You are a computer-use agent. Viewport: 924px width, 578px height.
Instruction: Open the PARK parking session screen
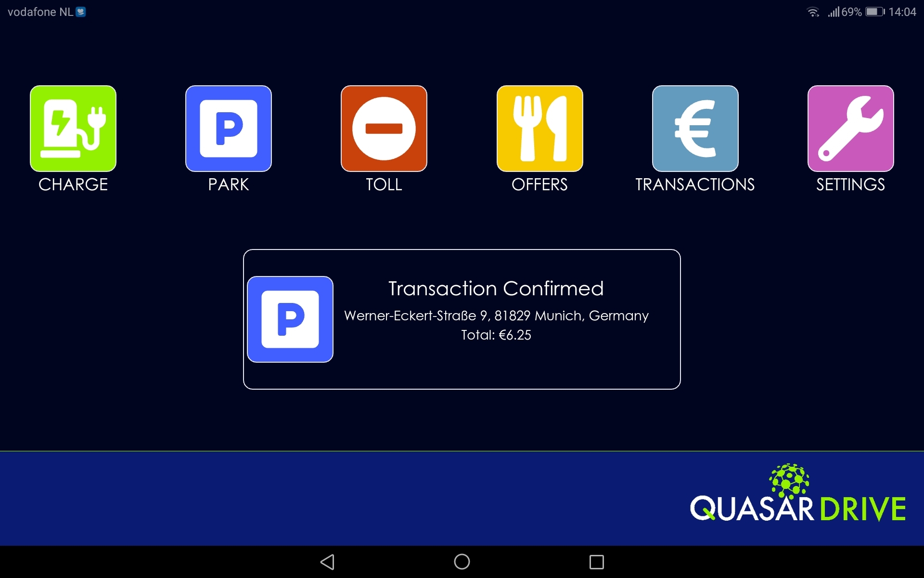pos(228,128)
